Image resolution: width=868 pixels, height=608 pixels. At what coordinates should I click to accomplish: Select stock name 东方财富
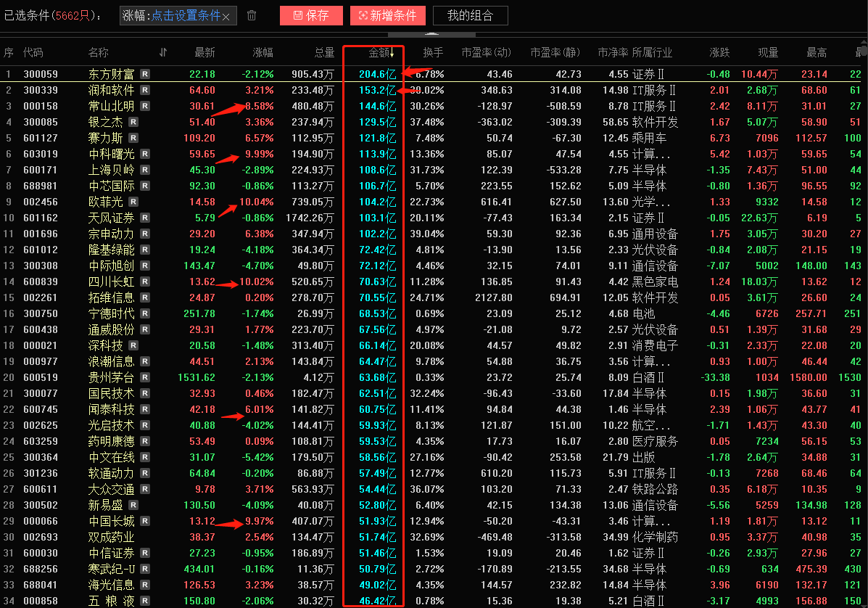(x=111, y=74)
